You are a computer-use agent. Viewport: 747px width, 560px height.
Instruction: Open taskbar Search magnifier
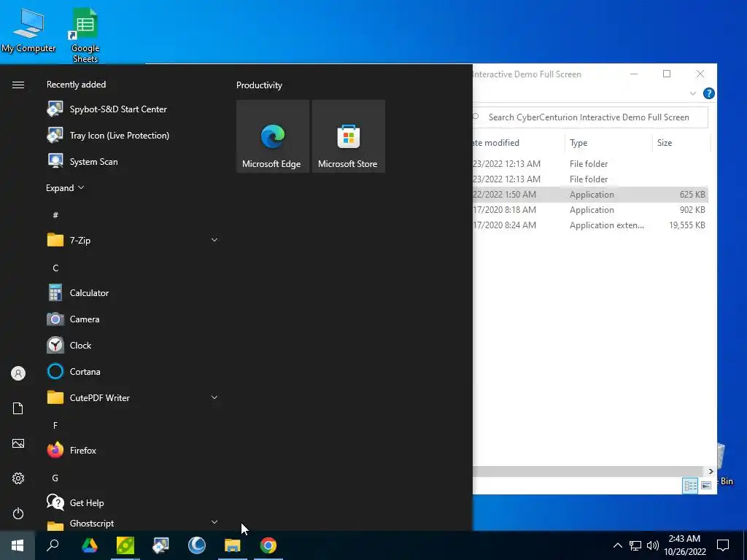[53, 545]
